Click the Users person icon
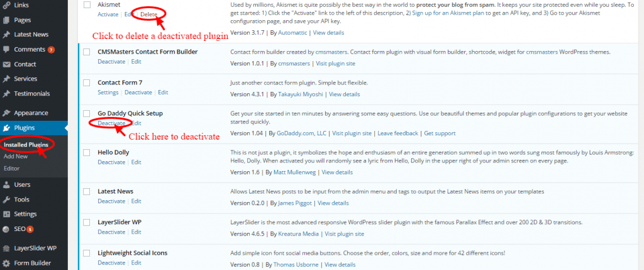Screen dimensions: 644x270 pyautogui.click(x=6, y=184)
